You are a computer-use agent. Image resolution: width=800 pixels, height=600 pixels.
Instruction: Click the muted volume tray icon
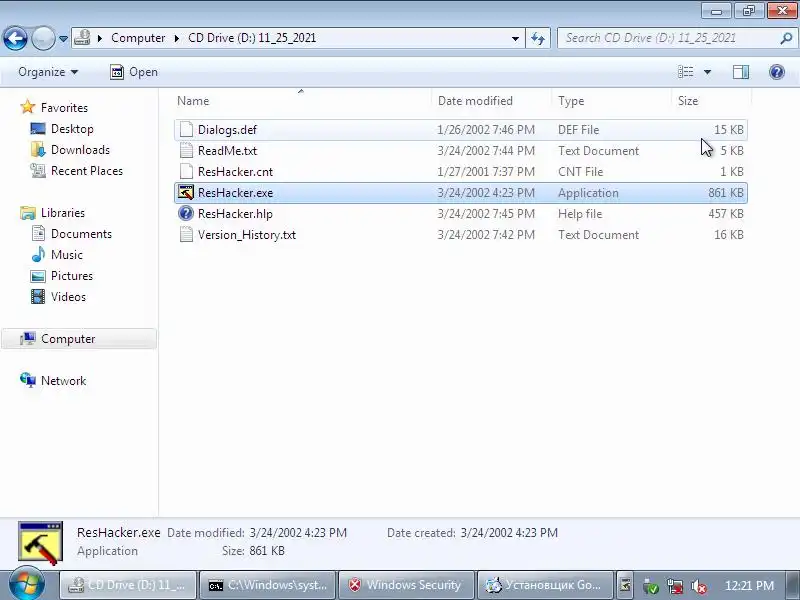pyautogui.click(x=698, y=586)
